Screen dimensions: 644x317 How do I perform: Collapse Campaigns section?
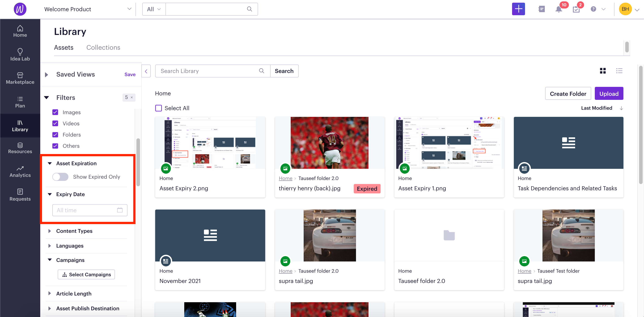click(x=49, y=260)
